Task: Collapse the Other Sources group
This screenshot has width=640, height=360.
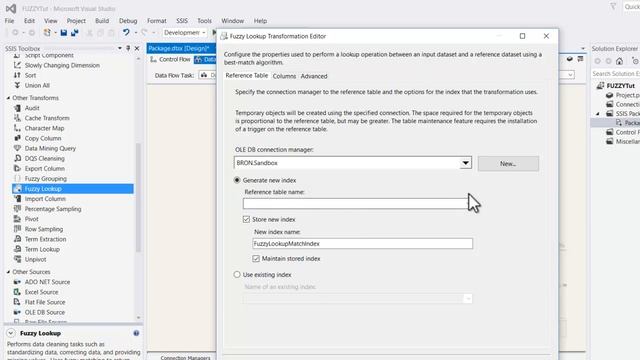Action: pos(8,272)
